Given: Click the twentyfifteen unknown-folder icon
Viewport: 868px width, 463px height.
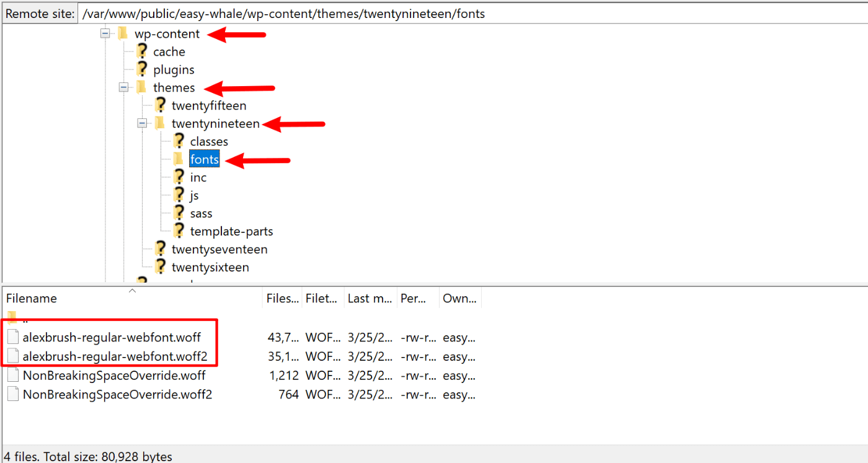Looking at the screenshot, I should click(161, 105).
